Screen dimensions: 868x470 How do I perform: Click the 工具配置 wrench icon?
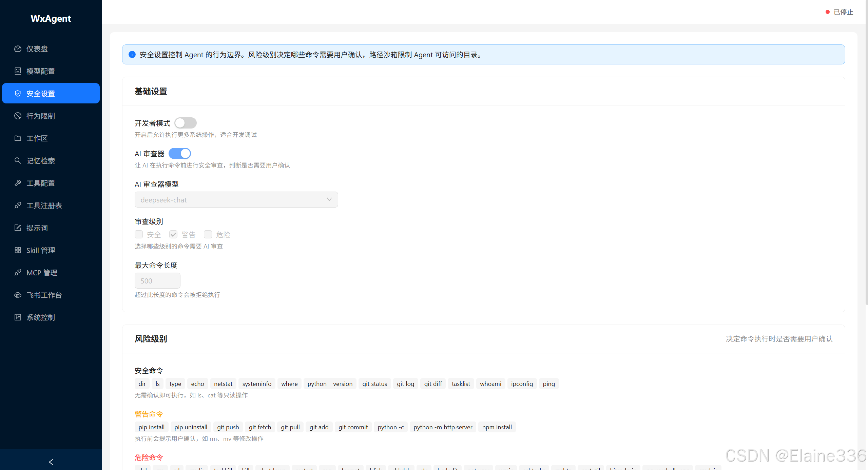tap(18, 183)
